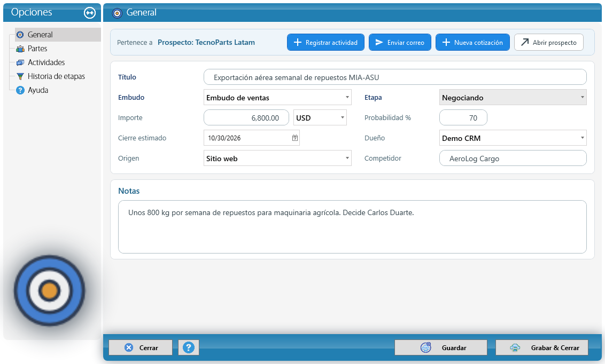
Task: Click the large target logo in the sidebar
Action: (x=49, y=290)
